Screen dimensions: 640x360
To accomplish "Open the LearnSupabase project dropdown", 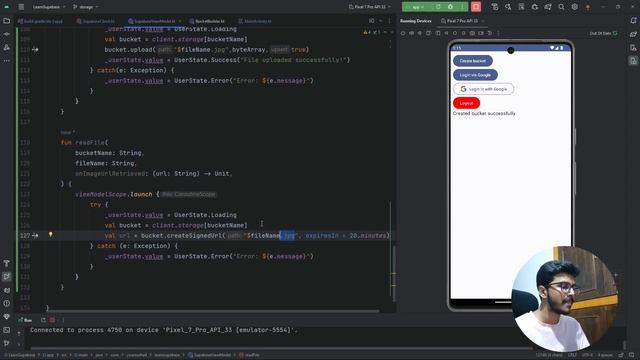I will 49,7.
